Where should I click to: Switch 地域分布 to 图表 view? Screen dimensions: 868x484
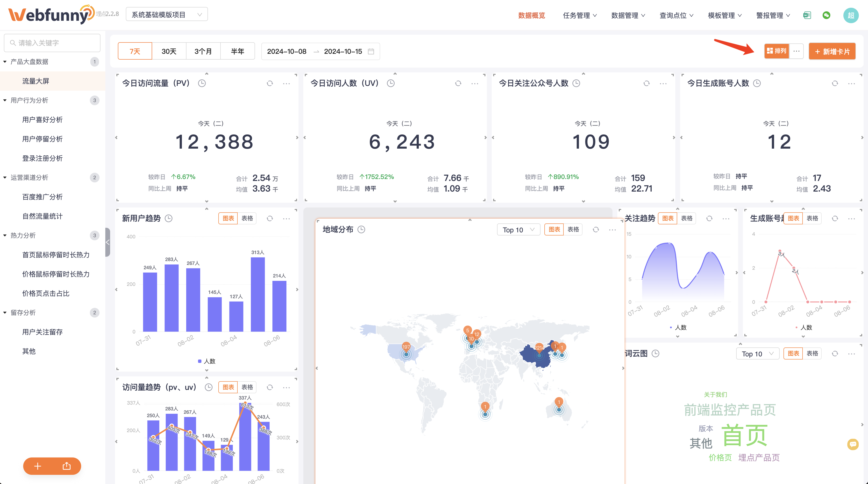point(554,229)
